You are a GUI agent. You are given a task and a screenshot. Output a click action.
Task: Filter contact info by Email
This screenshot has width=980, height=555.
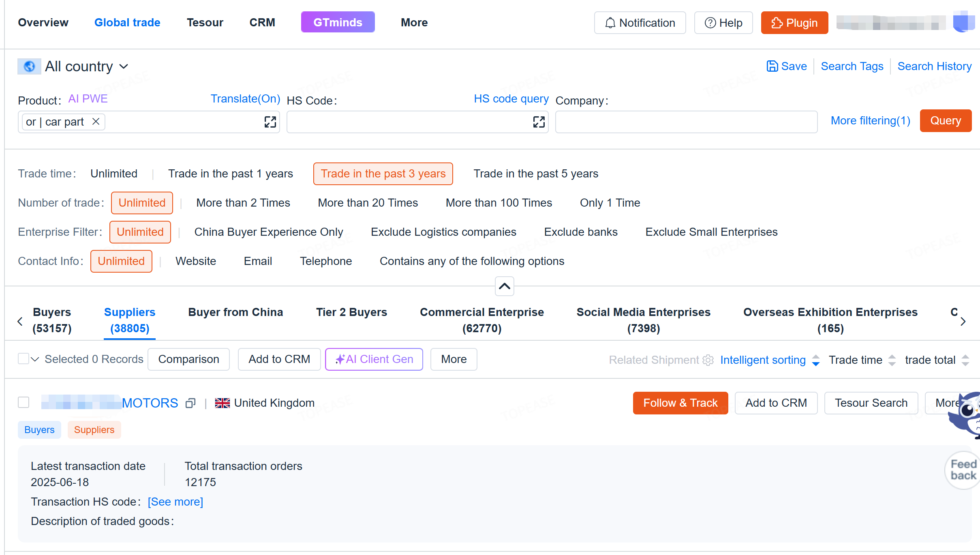point(258,261)
